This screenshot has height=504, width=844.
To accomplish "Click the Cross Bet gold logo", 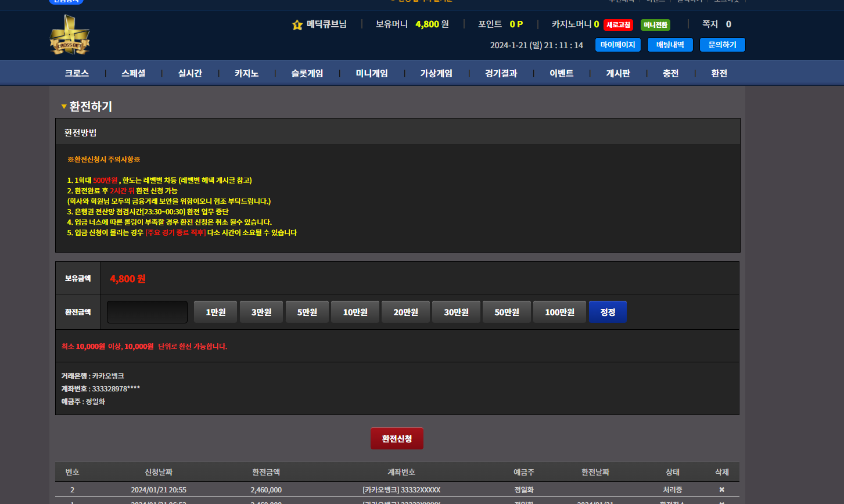I will [70, 35].
